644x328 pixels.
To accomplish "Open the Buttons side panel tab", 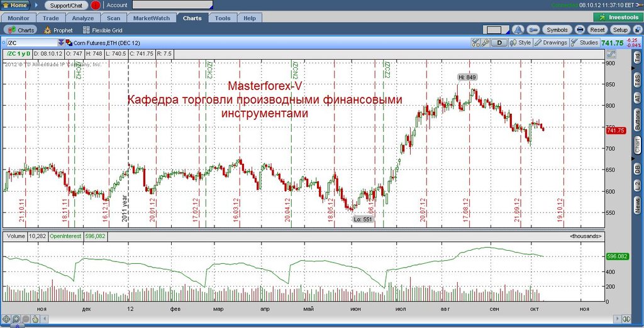I will click(638, 120).
